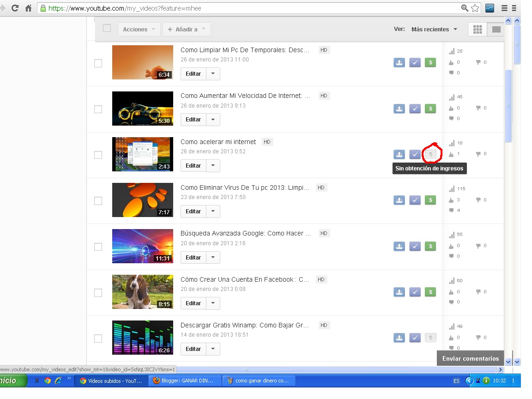Open the Tron bike video thumbnail
This screenshot has height=399, width=532.
point(143,109)
